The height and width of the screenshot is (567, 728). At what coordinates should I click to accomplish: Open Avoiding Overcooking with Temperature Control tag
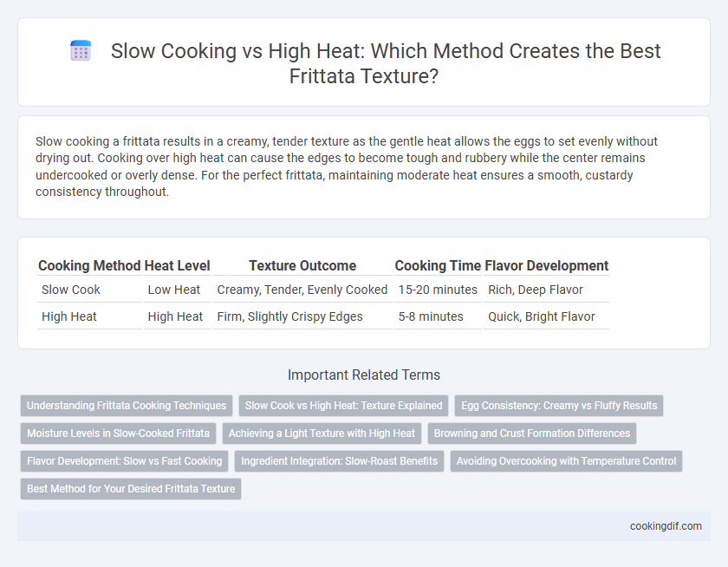567,461
